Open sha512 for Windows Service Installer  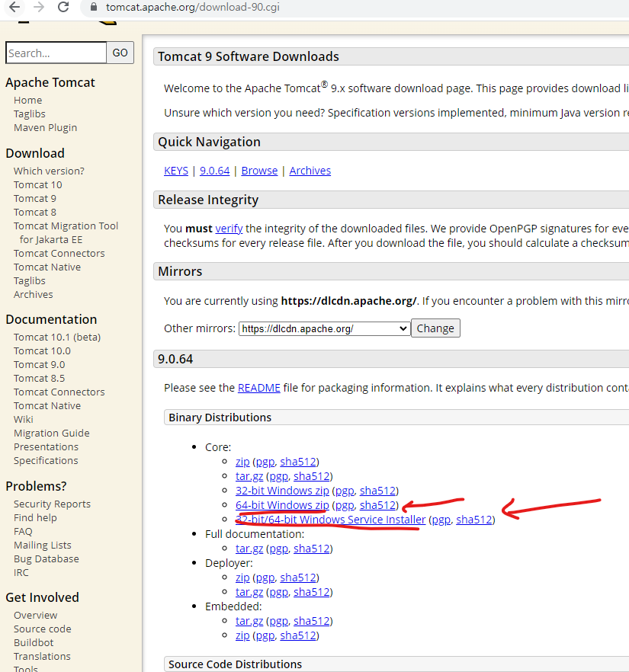473,520
